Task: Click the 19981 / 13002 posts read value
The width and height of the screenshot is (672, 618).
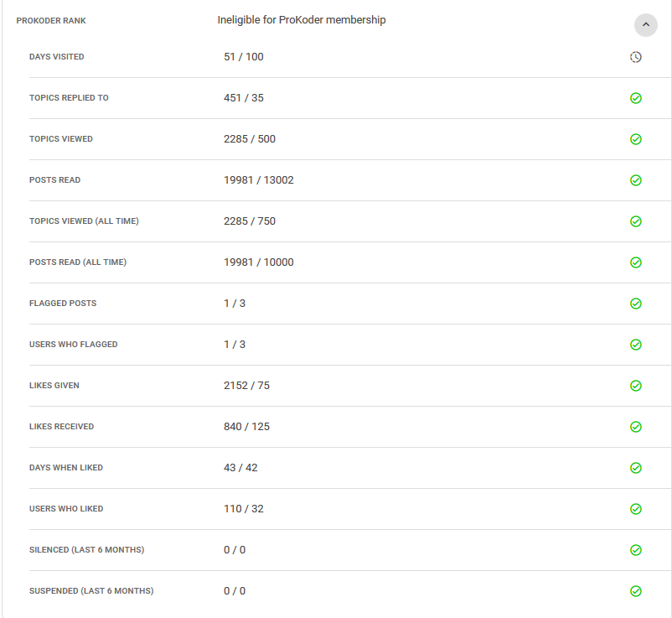Action: pyautogui.click(x=259, y=180)
